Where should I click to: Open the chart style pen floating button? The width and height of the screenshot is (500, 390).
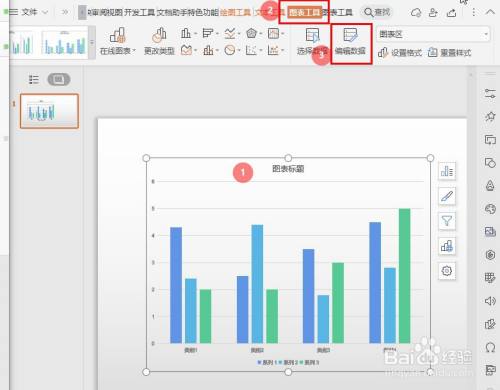(x=447, y=196)
